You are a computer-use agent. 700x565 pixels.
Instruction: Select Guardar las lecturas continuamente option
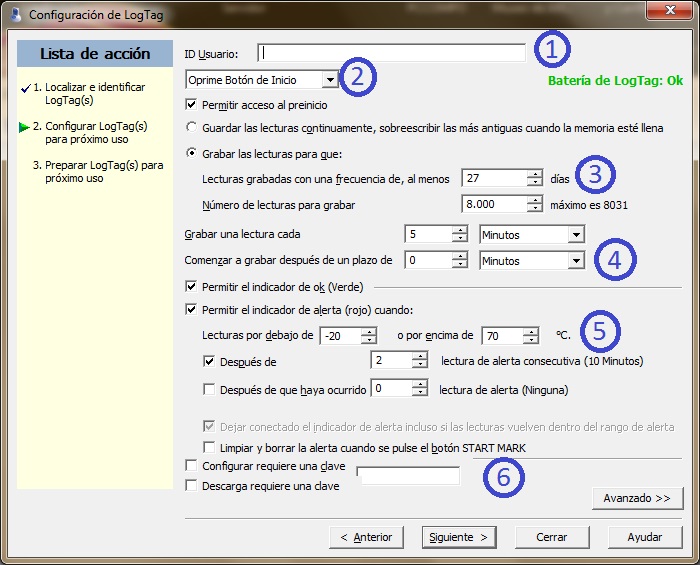[x=191, y=127]
